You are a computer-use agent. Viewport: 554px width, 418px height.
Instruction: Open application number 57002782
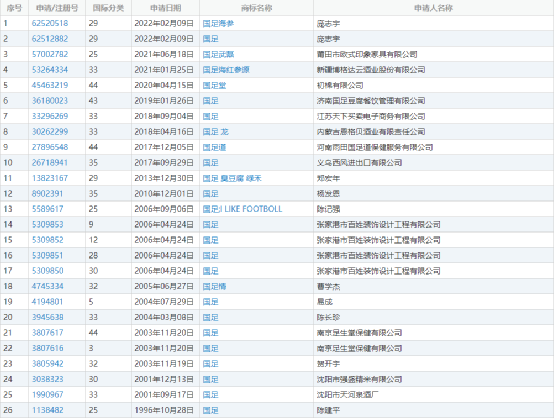click(x=50, y=54)
